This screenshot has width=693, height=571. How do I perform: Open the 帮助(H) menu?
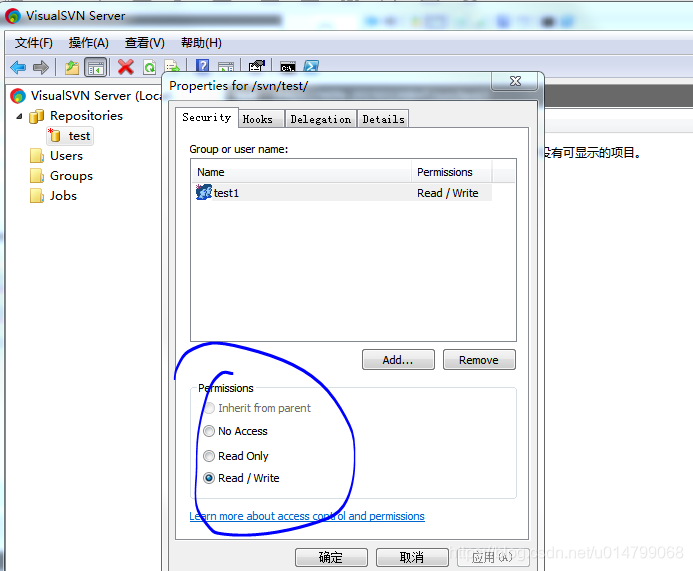[201, 43]
